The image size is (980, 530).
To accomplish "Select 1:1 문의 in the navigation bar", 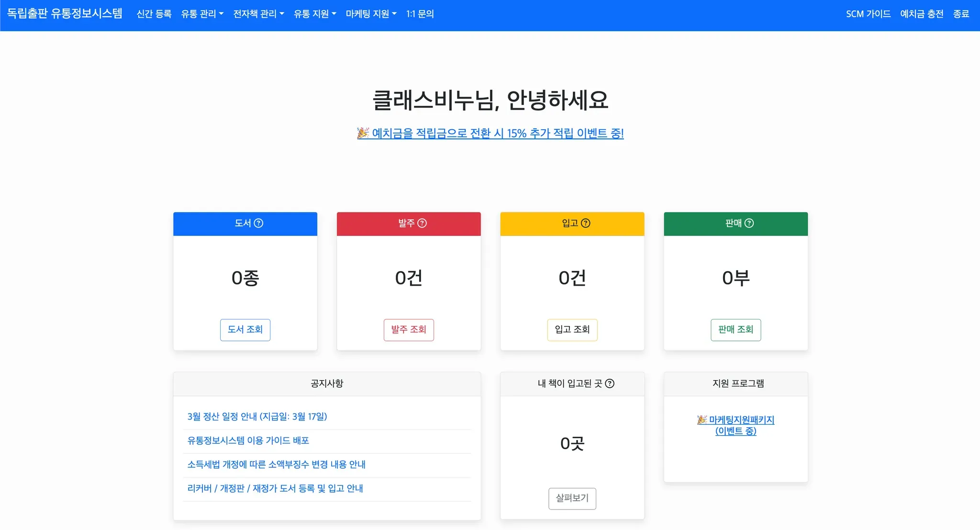I will click(420, 13).
